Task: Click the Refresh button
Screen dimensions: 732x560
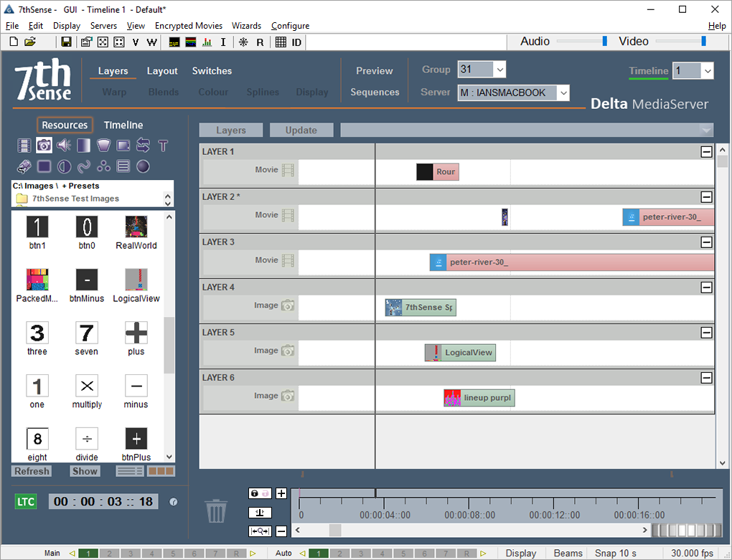Action: [32, 471]
